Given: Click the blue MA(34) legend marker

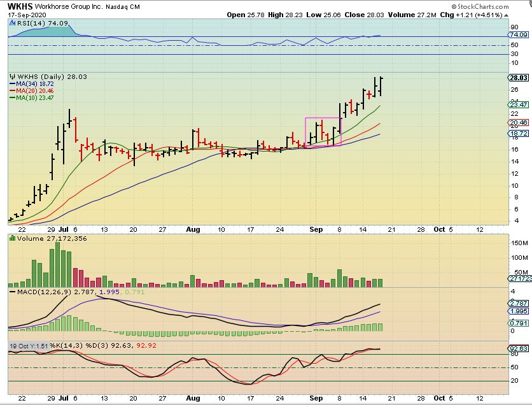Looking at the screenshot, I should coord(13,84).
